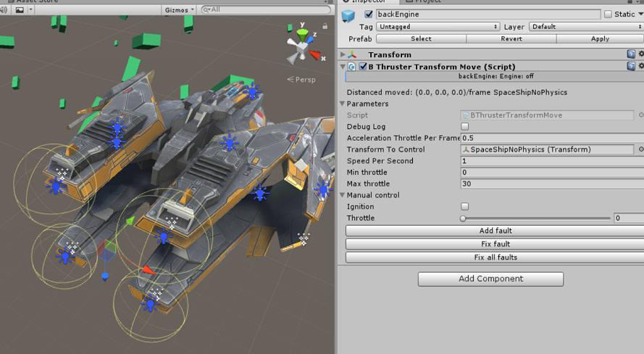Click the Prefab Apply button
The image size is (644, 354).
600,38
